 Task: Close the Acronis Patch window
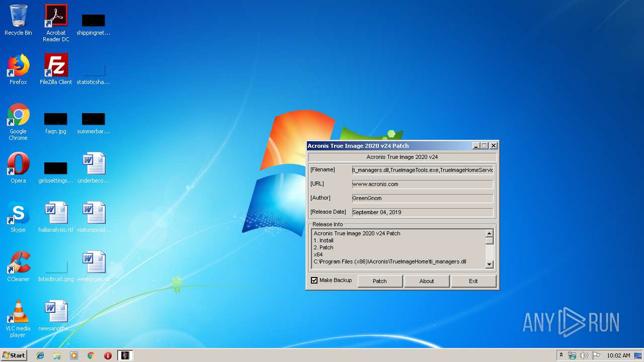coord(494,146)
